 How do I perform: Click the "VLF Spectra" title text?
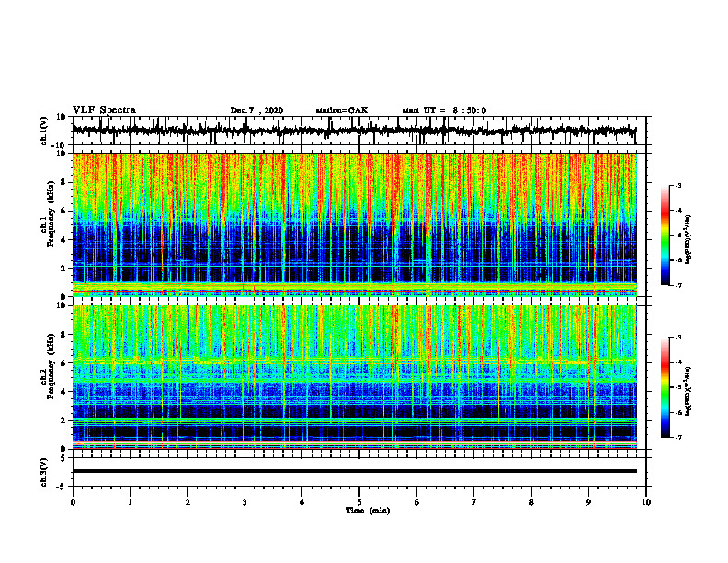(x=104, y=109)
